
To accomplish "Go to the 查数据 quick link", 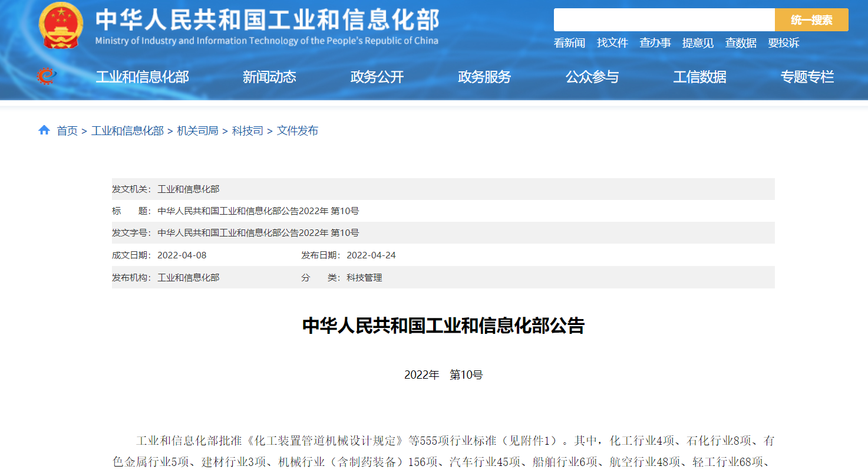I will point(741,43).
